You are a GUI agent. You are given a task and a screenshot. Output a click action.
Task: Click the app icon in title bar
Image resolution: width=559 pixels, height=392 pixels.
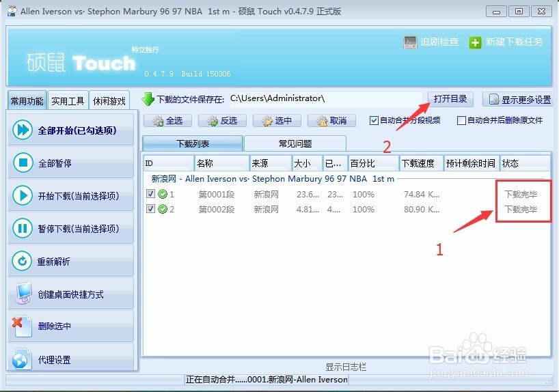[x=12, y=12]
